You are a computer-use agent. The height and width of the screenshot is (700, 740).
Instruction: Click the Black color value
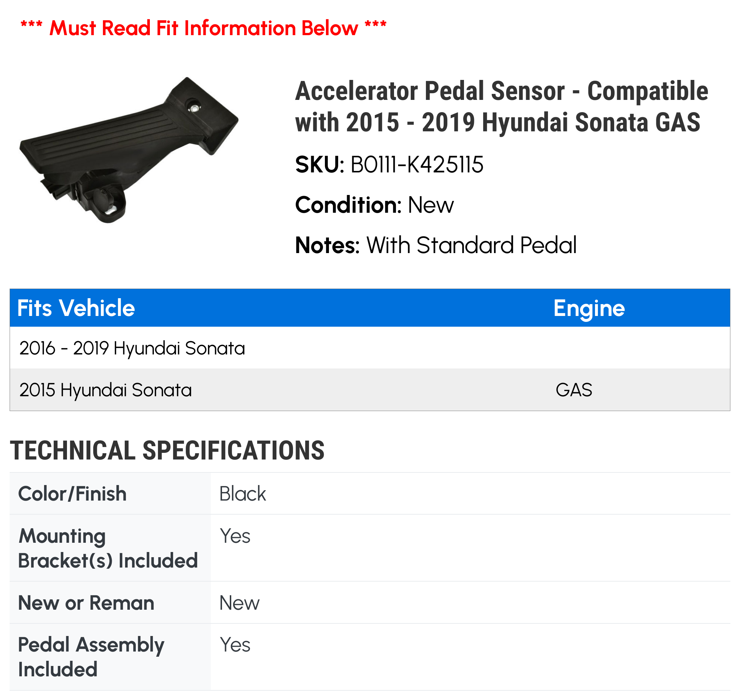[243, 494]
